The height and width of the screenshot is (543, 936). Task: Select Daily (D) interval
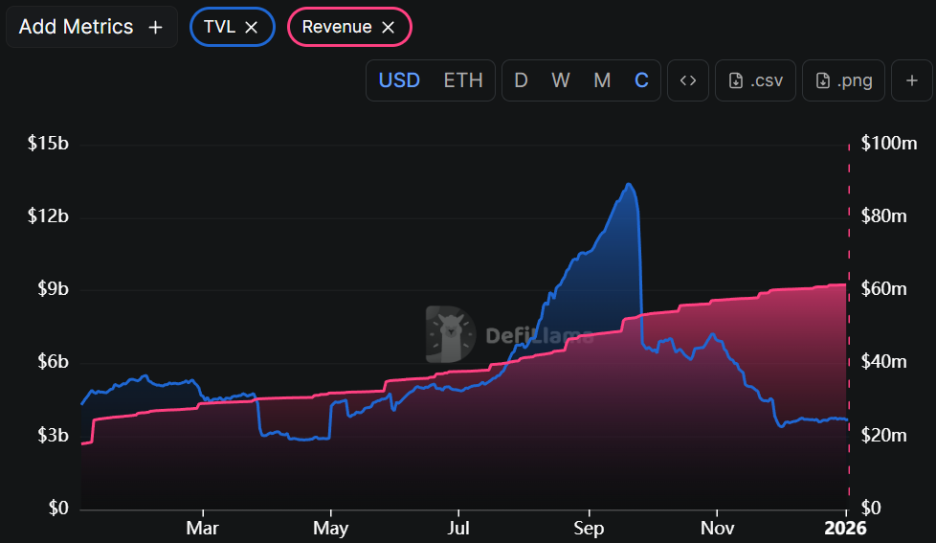521,81
